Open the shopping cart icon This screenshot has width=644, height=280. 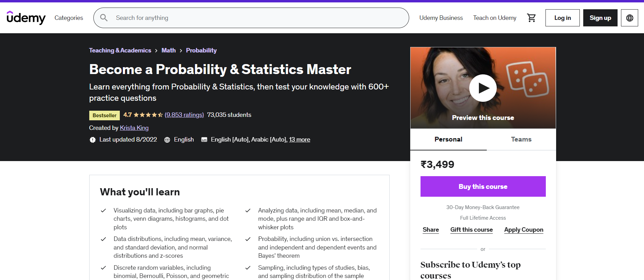[531, 18]
